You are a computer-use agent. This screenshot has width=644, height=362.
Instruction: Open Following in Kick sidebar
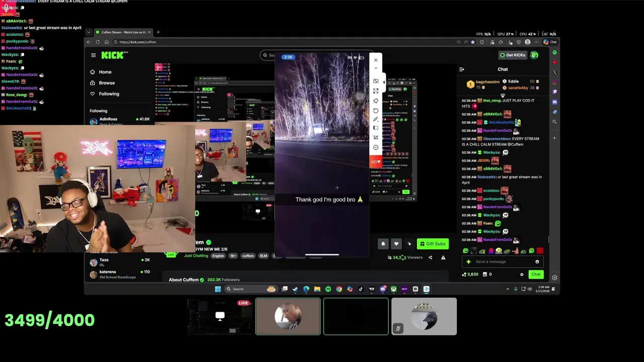pos(104,94)
